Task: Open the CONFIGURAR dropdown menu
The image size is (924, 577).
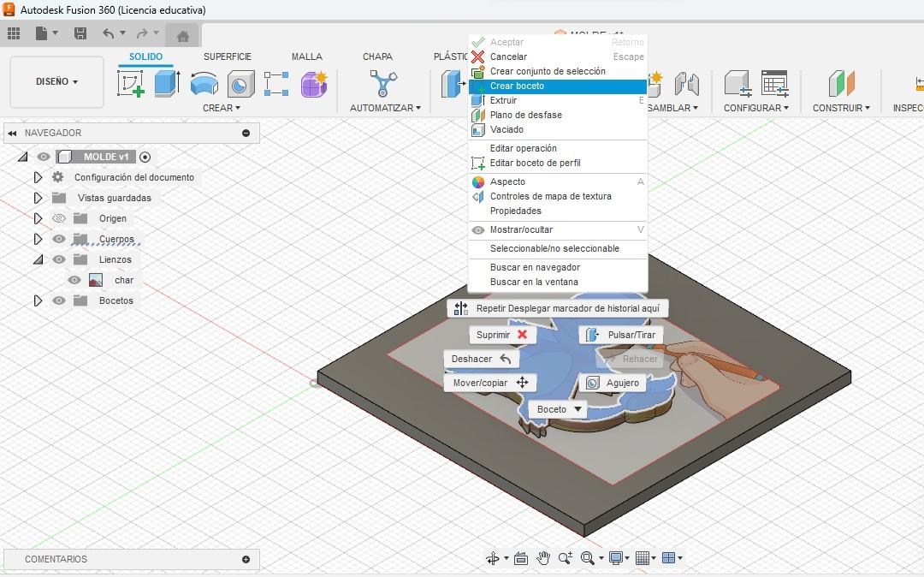Action: (x=756, y=108)
